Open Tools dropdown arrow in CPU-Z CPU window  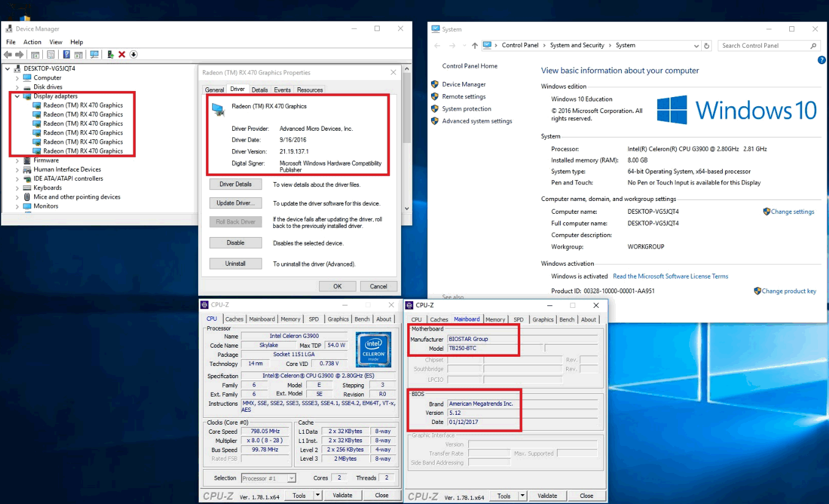pos(317,495)
